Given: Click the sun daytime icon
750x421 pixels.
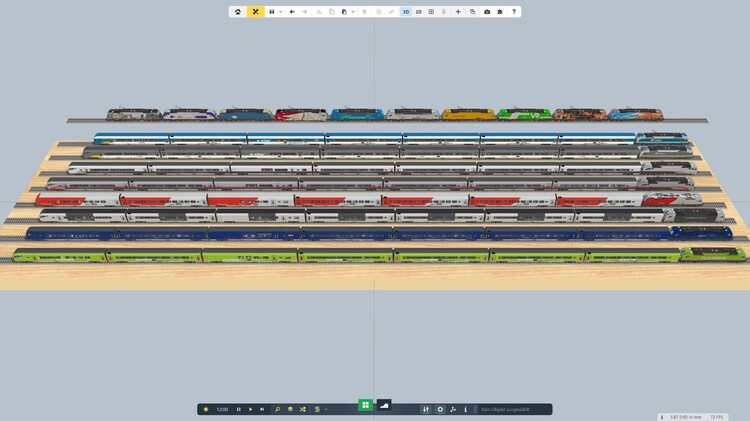Looking at the screenshot, I should click(206, 410).
